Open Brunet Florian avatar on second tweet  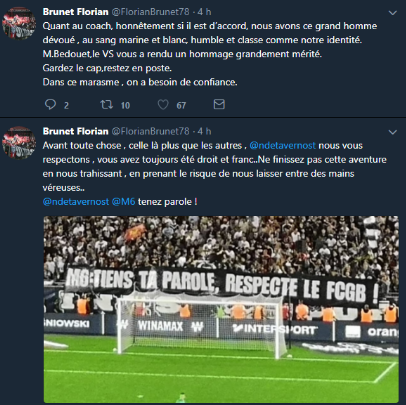click(x=19, y=143)
